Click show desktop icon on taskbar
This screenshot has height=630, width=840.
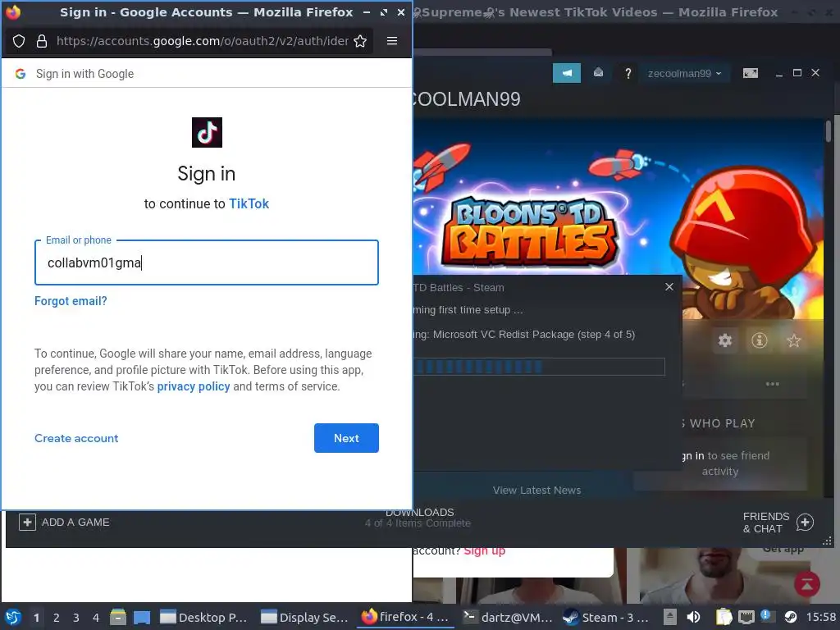(142, 617)
